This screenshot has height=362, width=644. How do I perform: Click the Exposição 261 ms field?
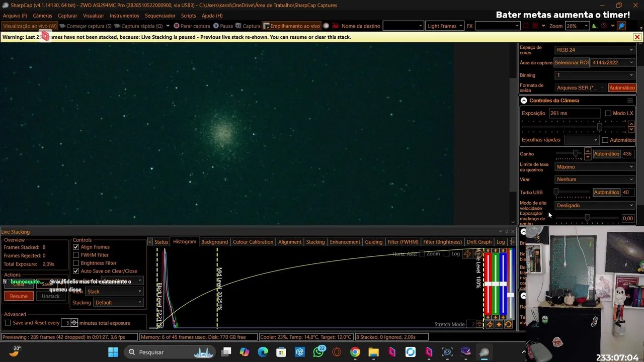pyautogui.click(x=575, y=114)
